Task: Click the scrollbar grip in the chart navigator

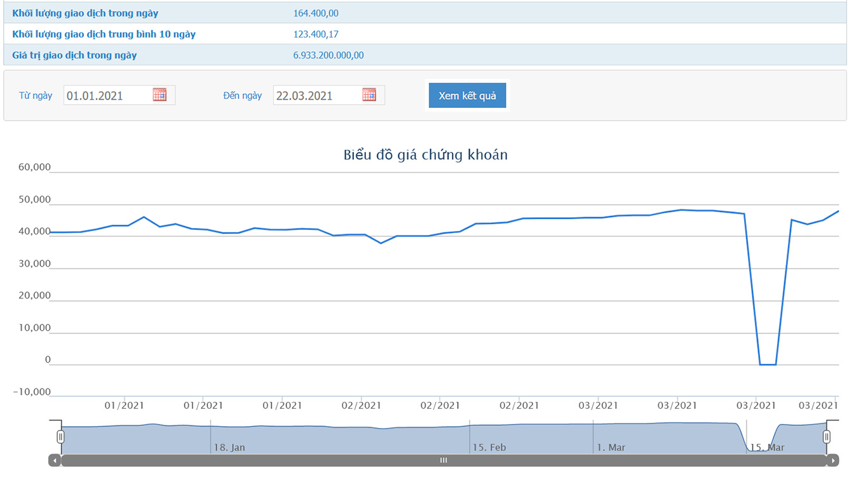Action: pos(444,460)
